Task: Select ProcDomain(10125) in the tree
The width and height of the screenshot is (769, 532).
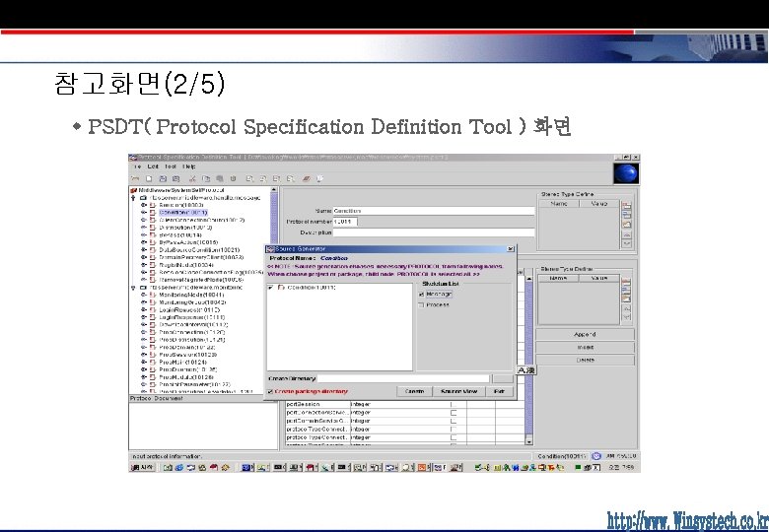Action: pyautogui.click(x=188, y=369)
